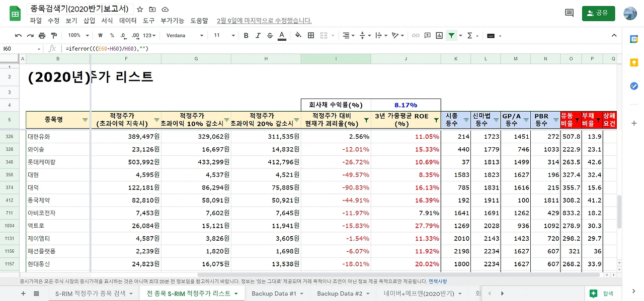644x301 pixels.
Task: Insert a comment
Action: coord(427,36)
